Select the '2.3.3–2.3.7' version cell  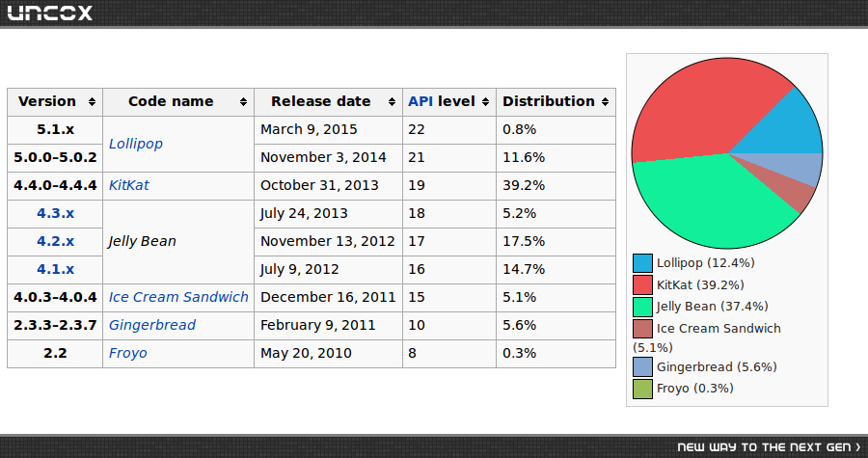[x=55, y=325]
